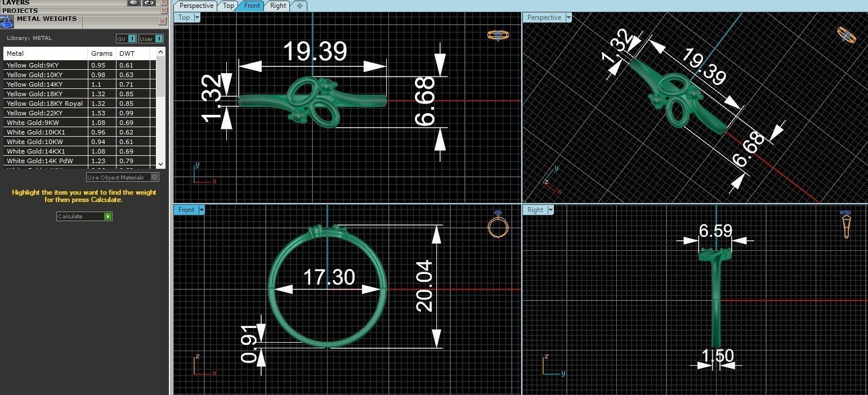Viewport: 868px width, 395px height.
Task: Add a new viewport tab with plus
Action: click(299, 6)
